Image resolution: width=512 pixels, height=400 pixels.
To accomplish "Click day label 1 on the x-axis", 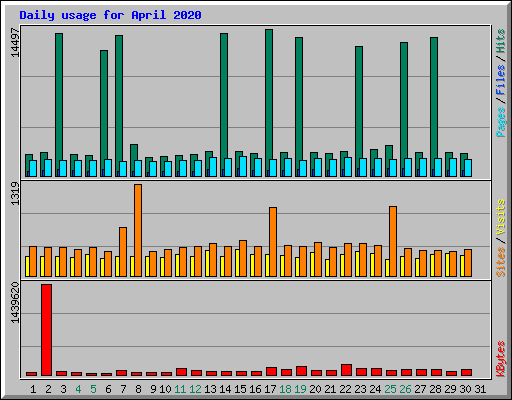I will [33, 389].
